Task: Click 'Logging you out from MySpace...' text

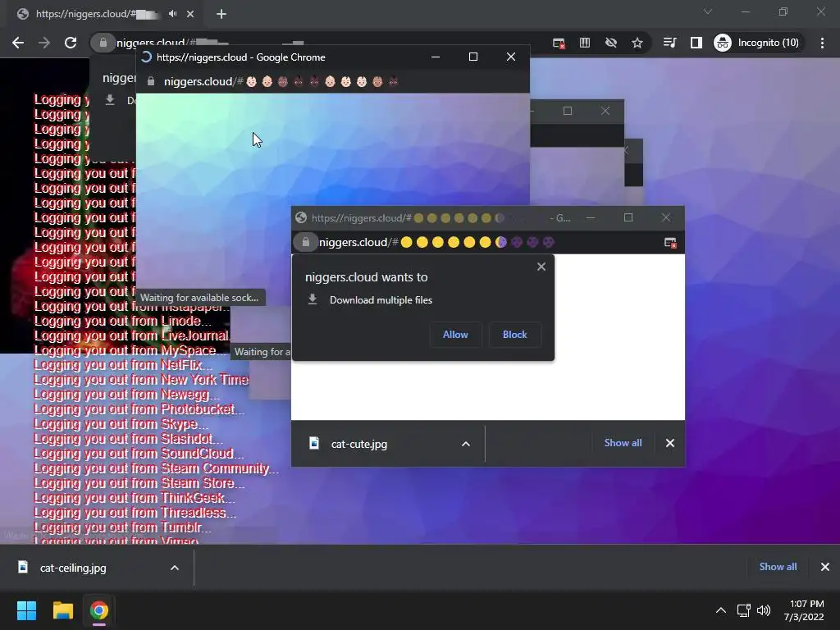Action: click(130, 349)
